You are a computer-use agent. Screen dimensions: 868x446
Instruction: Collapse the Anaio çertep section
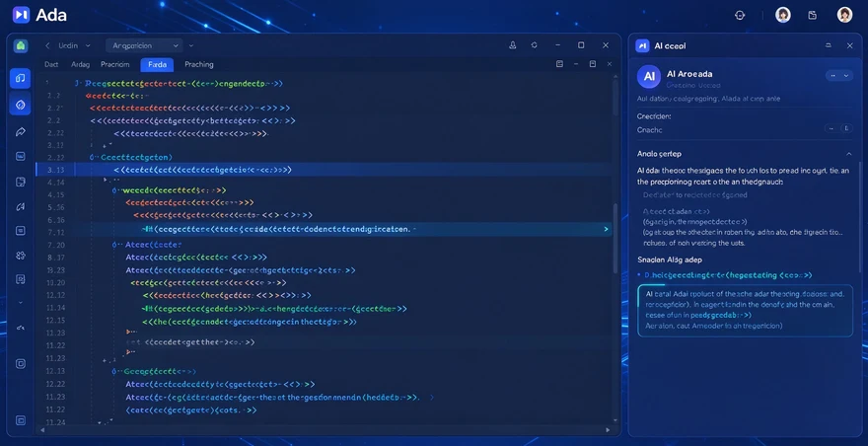point(848,154)
